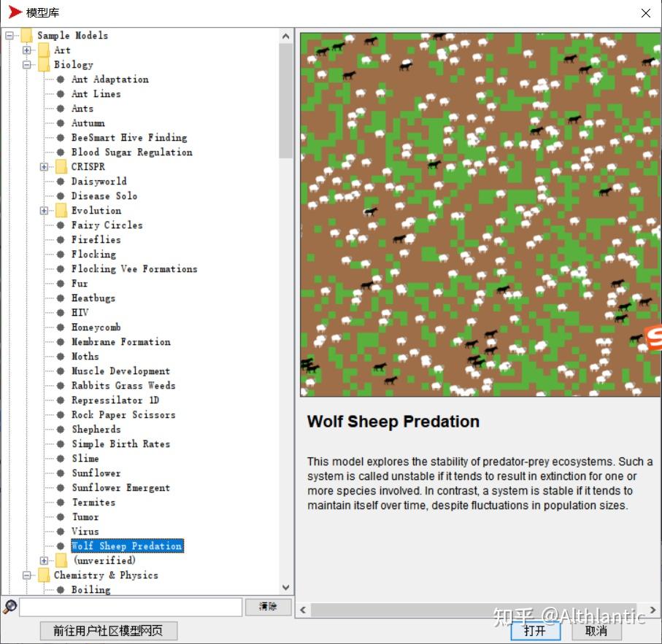Screen dimensions: 662x644
Task: Click the model tree vertical scrollbar thumb
Action: 286,101
